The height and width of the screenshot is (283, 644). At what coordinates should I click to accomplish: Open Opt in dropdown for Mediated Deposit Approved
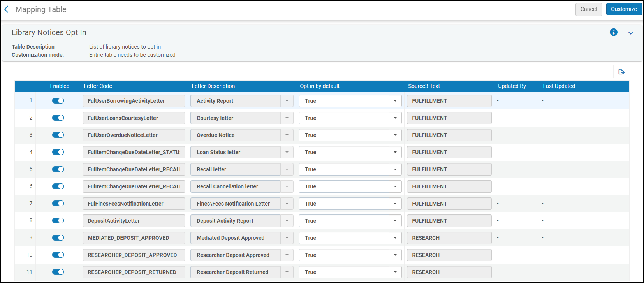pyautogui.click(x=350, y=238)
